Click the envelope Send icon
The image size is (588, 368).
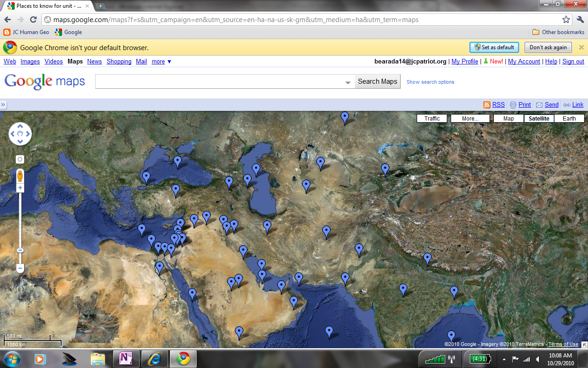pyautogui.click(x=539, y=105)
